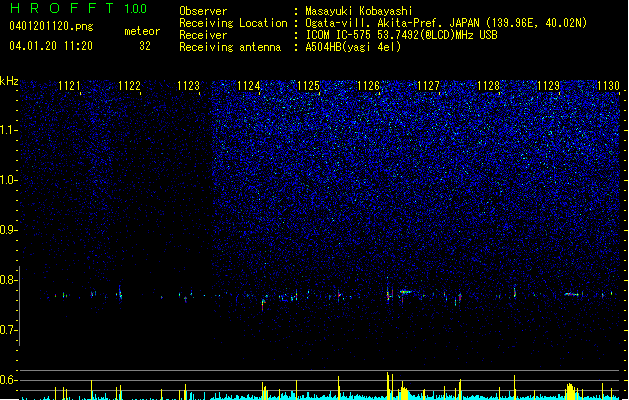Image resolution: width=629 pixels, height=400 pixels.
Task: Click the 'Observer' label
Action: (x=203, y=11)
